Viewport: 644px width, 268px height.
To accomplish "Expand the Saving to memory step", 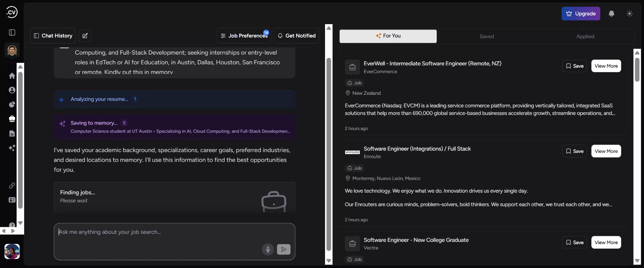I will tap(174, 127).
